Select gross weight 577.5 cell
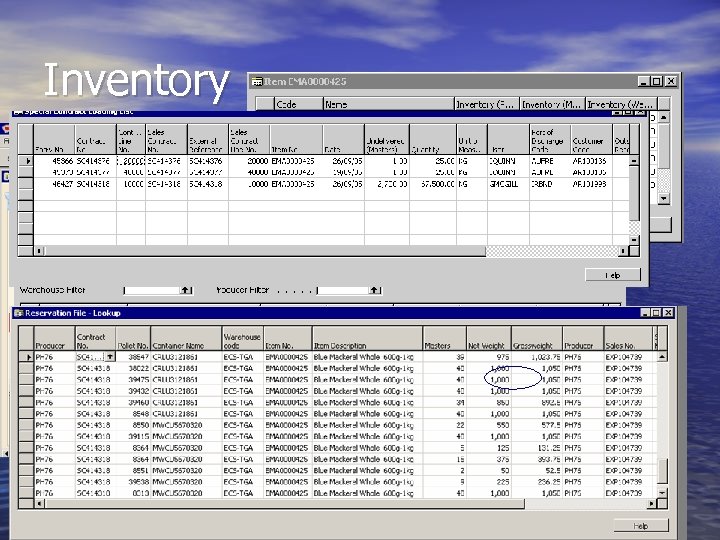Viewport: 720px width, 540px height. 537,425
